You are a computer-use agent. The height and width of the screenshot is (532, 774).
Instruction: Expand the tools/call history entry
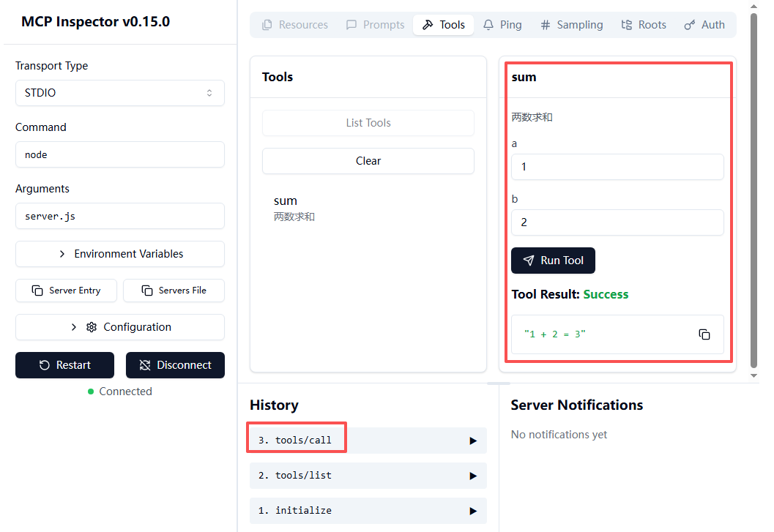tap(472, 441)
